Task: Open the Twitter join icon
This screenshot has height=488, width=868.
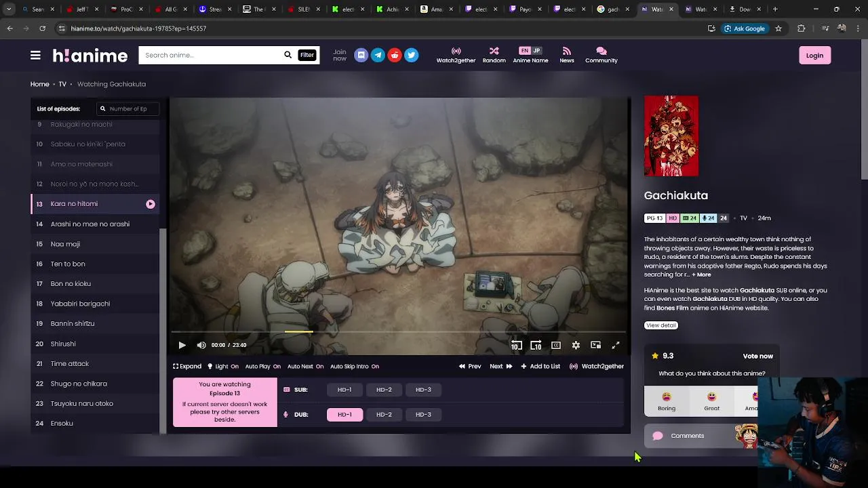Action: (x=412, y=56)
